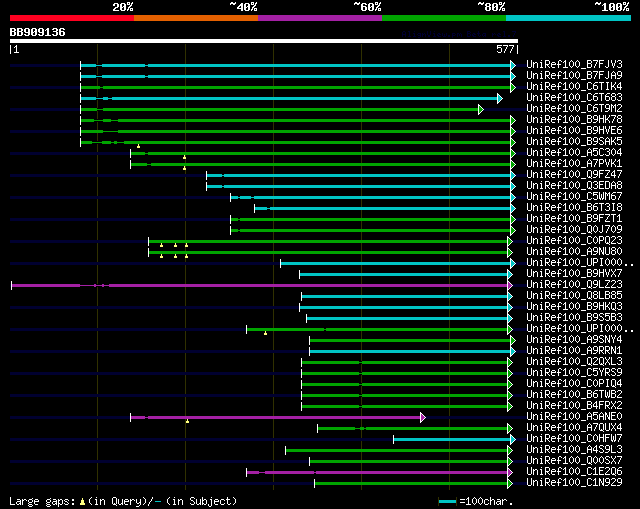Select the UniRef100_B9HKQ3 label
640x509 pixels.
[574, 307]
